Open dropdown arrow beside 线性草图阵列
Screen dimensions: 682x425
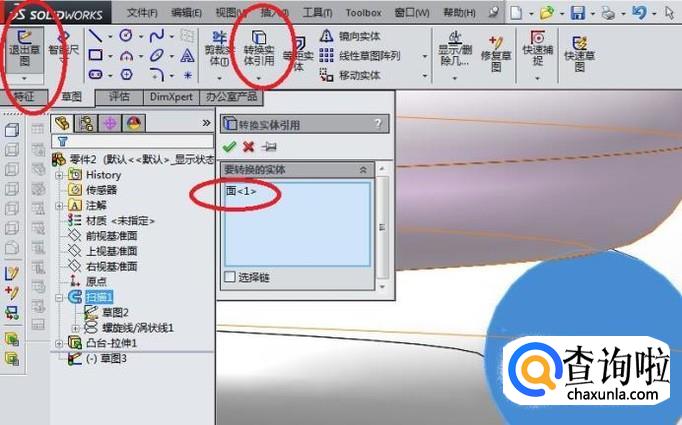pos(425,56)
